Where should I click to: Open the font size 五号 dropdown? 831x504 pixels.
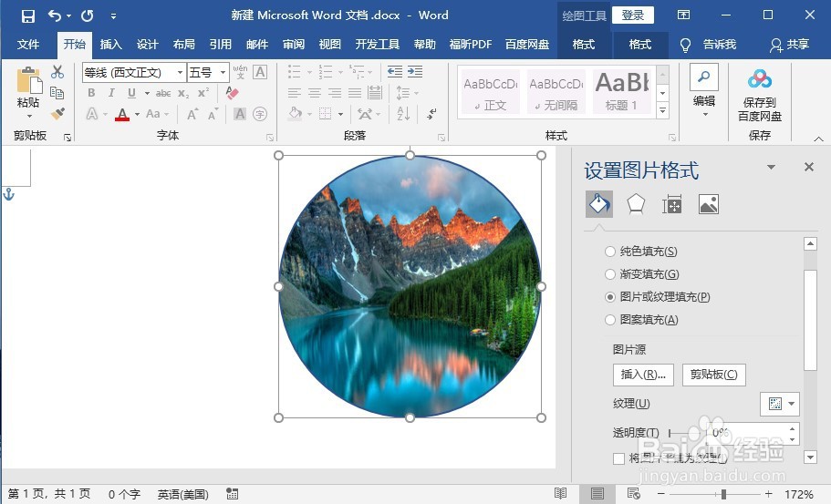pyautogui.click(x=223, y=73)
